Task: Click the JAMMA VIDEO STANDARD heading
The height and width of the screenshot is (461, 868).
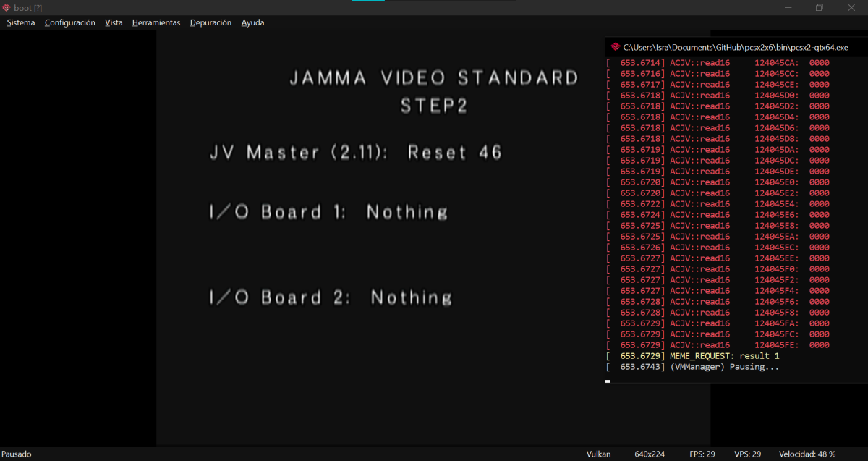Action: (x=434, y=77)
